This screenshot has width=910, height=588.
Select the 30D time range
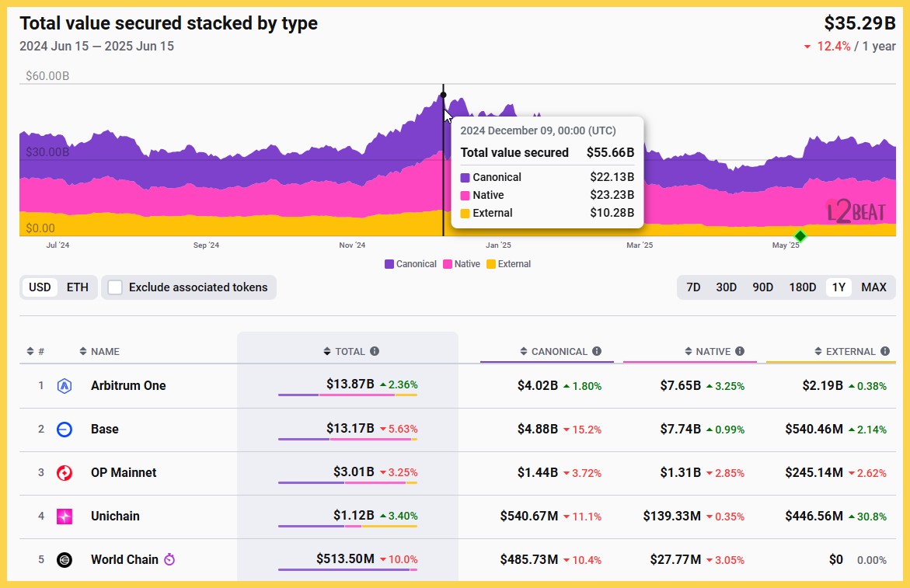726,287
